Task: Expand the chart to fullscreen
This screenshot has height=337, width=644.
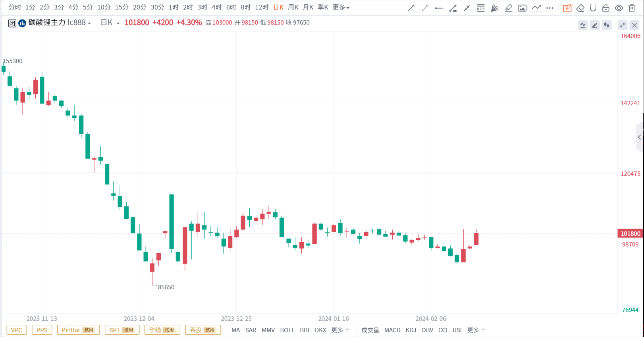Action: (x=623, y=25)
